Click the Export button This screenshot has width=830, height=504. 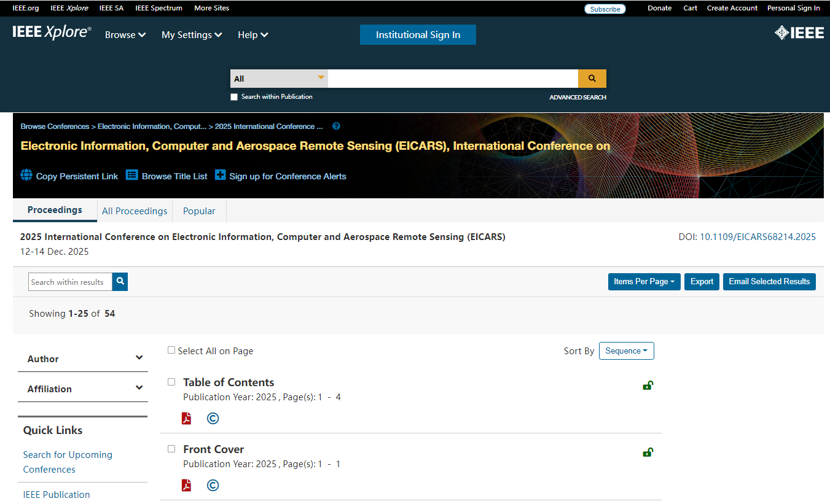(702, 282)
